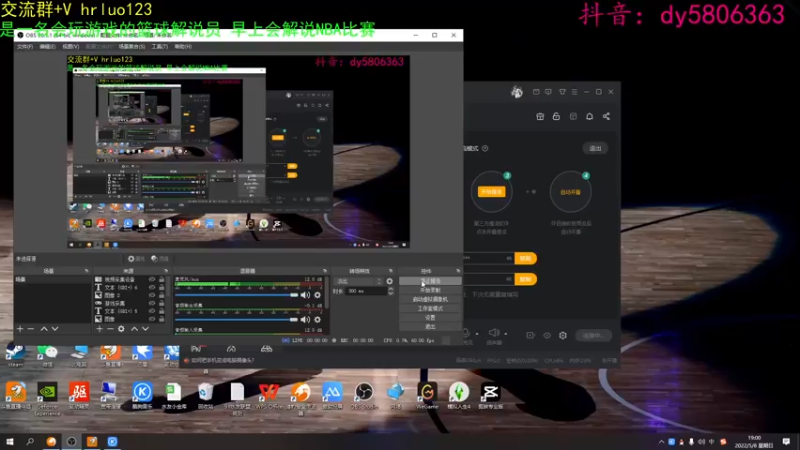
Task: Show hidden system tray icons chevron
Action: tap(661, 442)
